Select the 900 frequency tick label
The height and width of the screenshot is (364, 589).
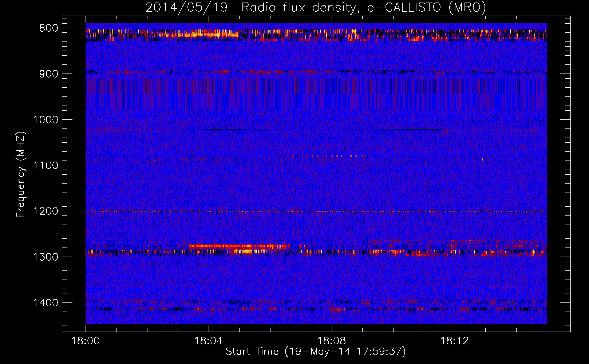click(49, 74)
